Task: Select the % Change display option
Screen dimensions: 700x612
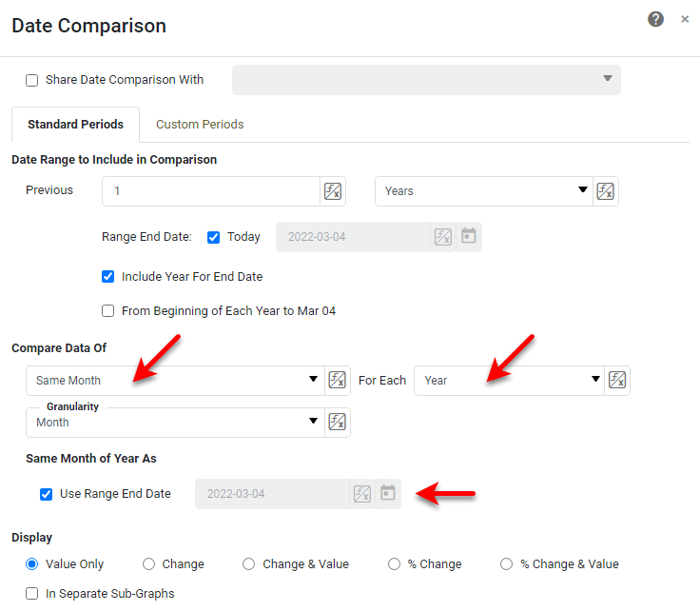Action: click(394, 564)
